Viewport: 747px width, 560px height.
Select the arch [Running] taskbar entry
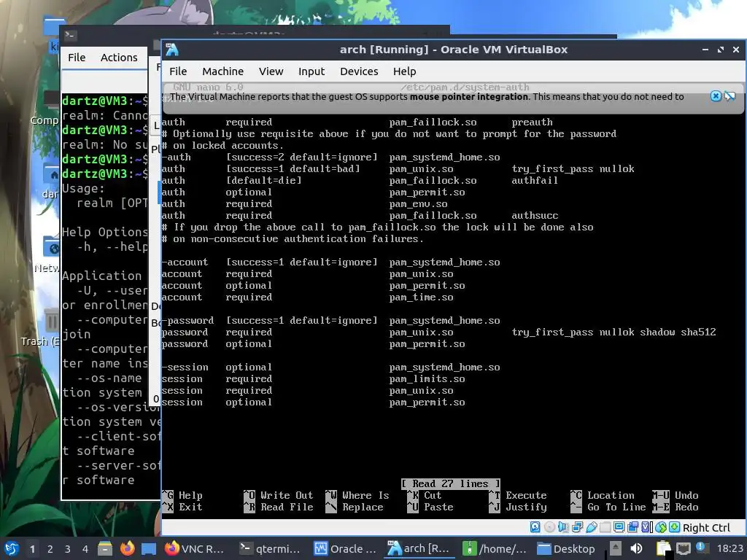pos(419,548)
